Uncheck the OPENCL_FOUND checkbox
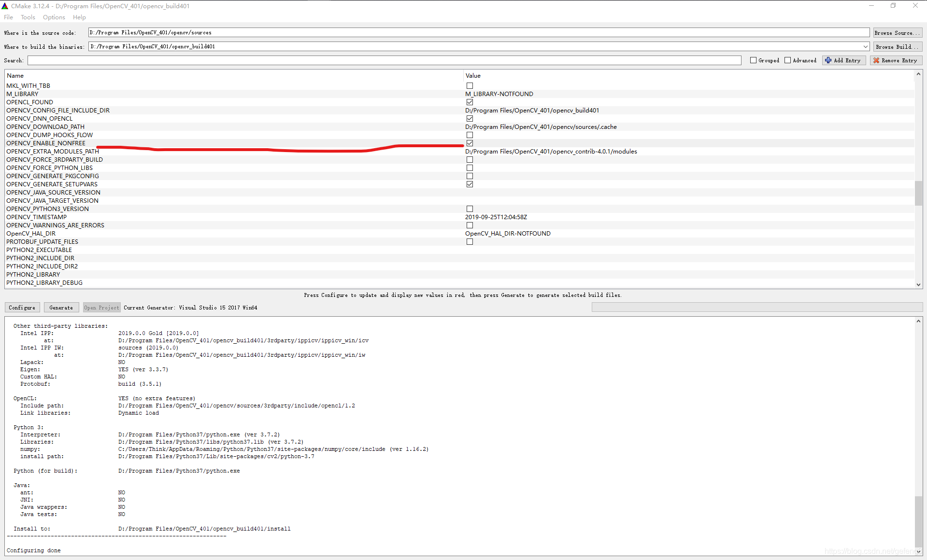927x560 pixels. 470,102
